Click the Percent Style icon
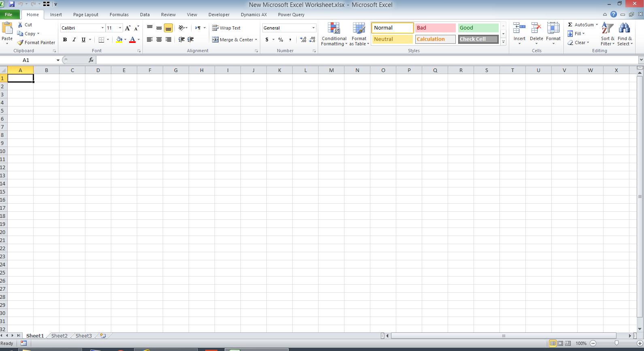Image resolution: width=644 pixels, height=351 pixels. (x=281, y=40)
